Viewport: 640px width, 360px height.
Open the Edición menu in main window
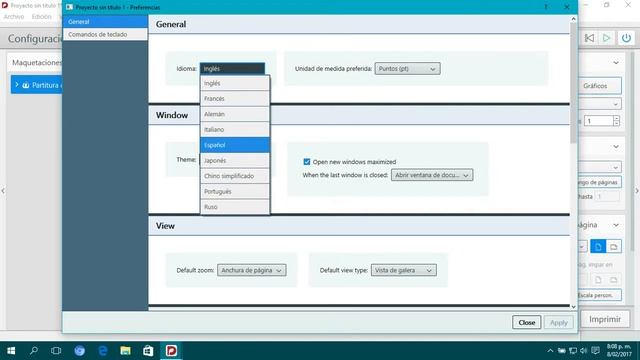tap(42, 17)
